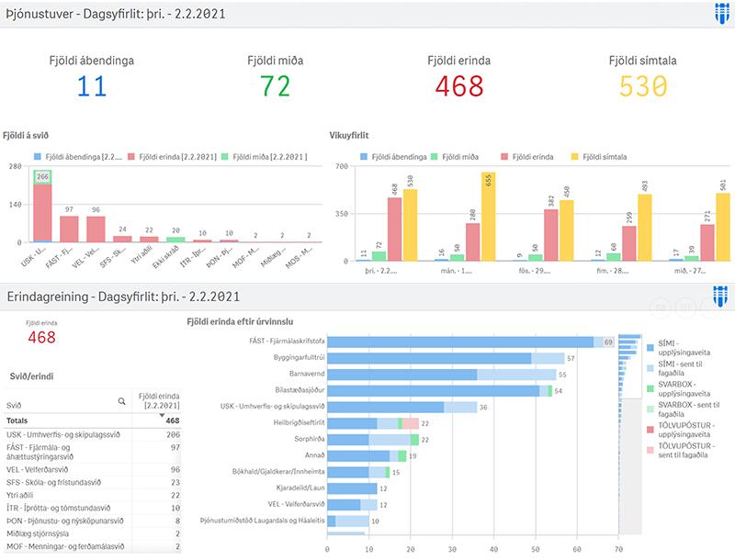Select the FÁST bar labeled 97 in Fjöldi á svið
This screenshot has height=560, width=735.
pyautogui.click(x=69, y=229)
